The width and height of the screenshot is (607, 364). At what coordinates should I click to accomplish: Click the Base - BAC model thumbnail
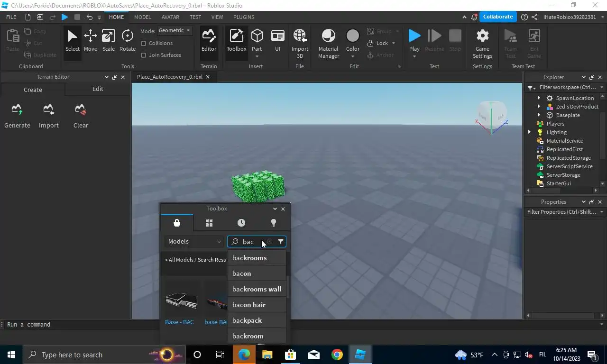(181, 300)
